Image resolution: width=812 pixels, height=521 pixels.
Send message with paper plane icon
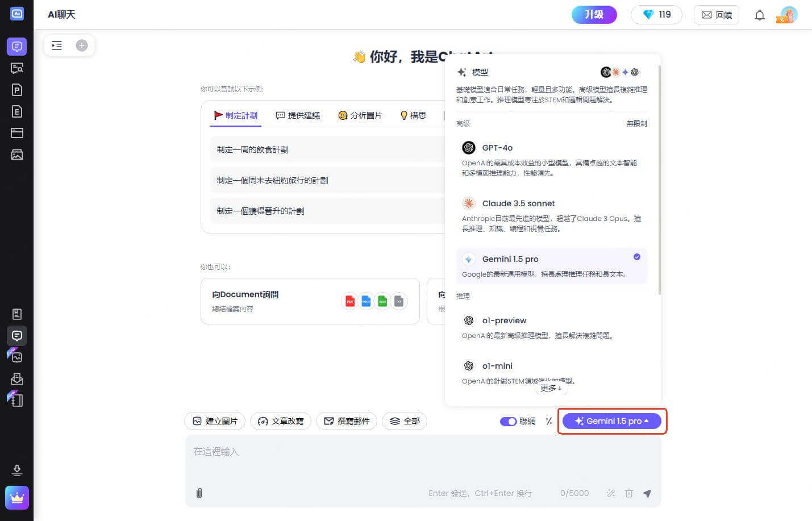click(x=647, y=493)
